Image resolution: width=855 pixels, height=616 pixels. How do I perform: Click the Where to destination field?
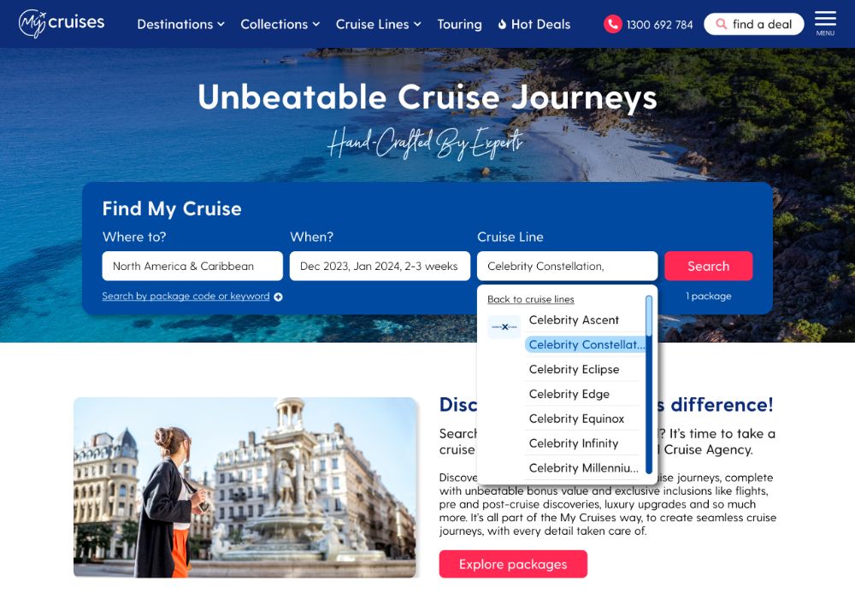(192, 266)
